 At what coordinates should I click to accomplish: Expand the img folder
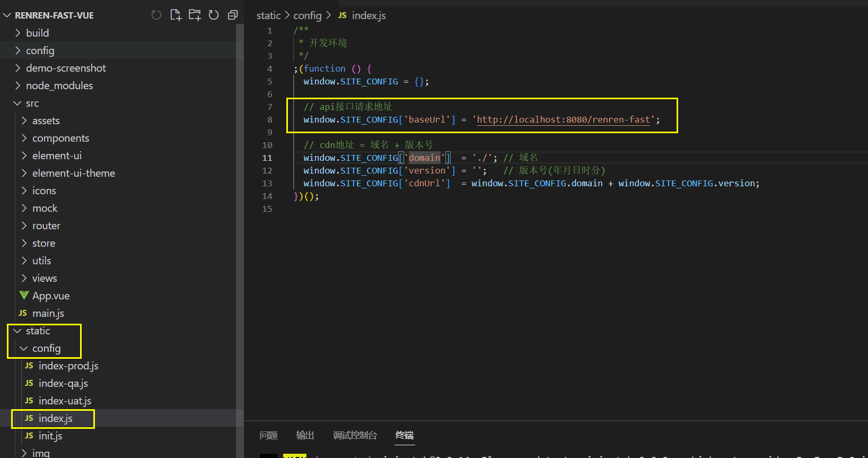pyautogui.click(x=24, y=453)
